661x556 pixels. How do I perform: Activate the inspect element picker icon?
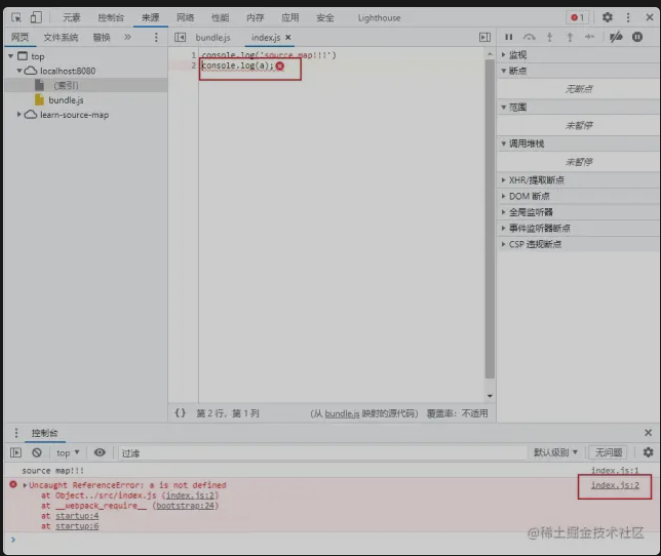tap(16, 18)
